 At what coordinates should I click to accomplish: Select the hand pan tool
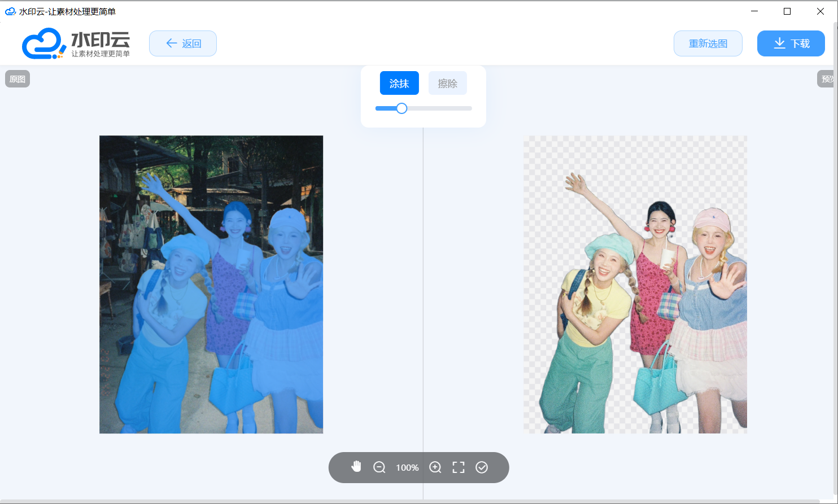click(356, 467)
